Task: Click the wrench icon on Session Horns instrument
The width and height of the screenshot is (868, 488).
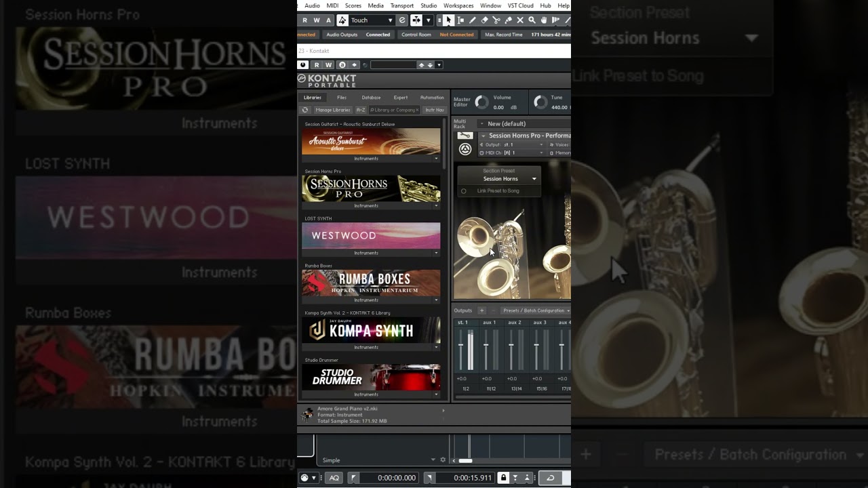Action: click(x=465, y=136)
